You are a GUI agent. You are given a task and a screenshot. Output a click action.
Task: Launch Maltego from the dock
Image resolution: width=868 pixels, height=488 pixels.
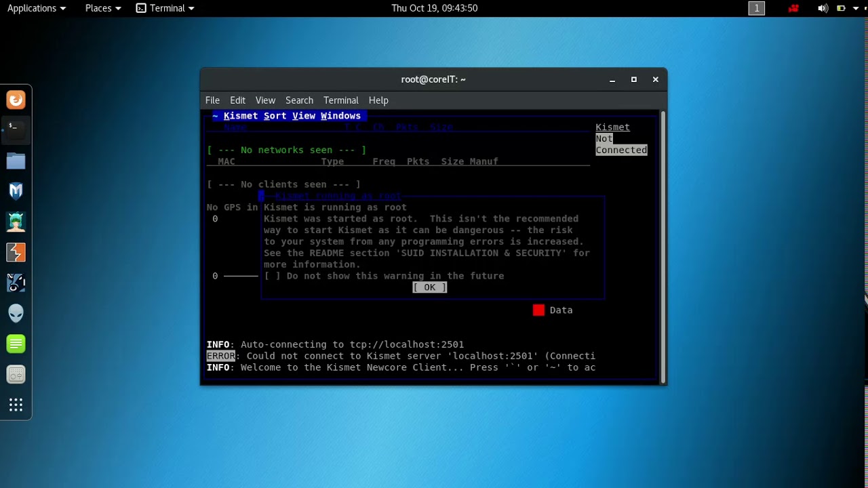click(16, 283)
